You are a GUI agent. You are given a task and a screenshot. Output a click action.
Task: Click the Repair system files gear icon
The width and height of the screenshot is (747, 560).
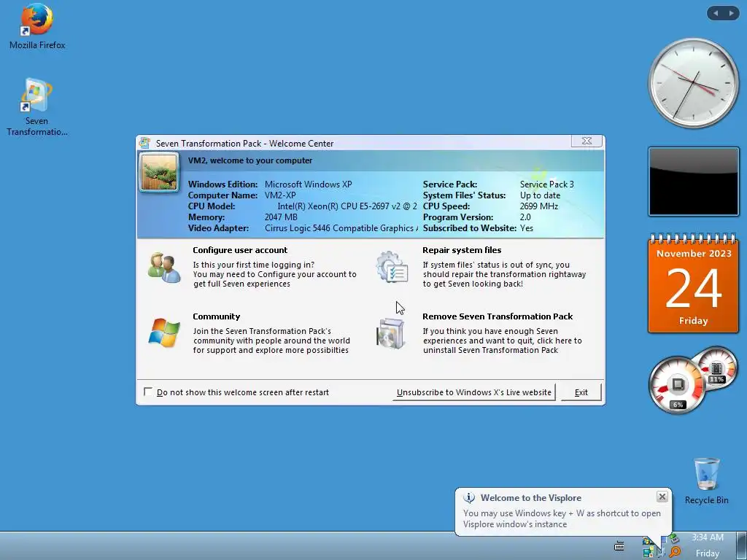click(x=392, y=267)
